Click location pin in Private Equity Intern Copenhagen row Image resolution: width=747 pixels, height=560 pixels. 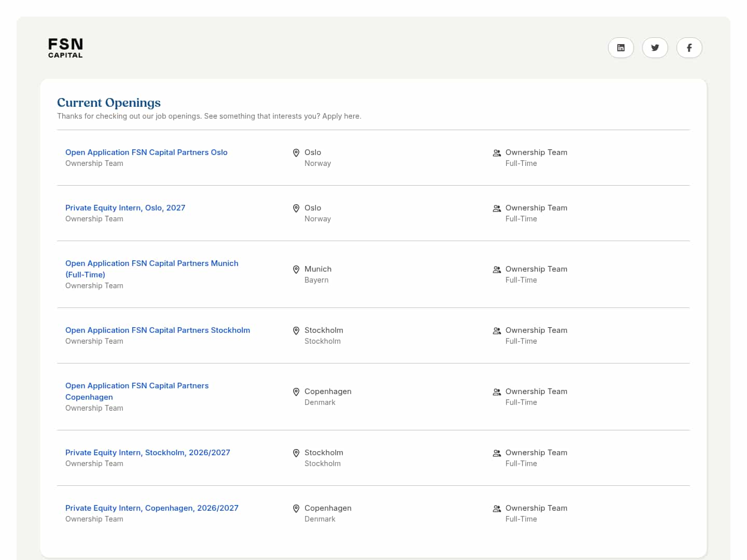point(296,509)
